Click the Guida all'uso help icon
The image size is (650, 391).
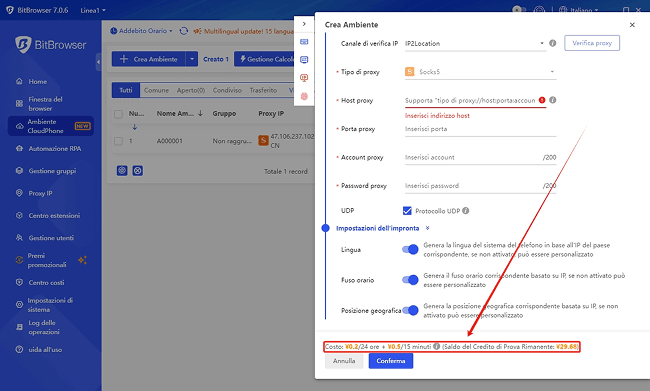click(19, 349)
